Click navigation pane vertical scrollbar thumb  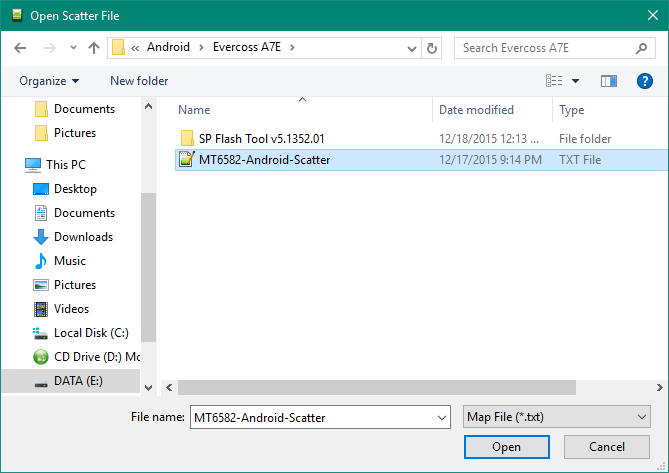click(148, 267)
